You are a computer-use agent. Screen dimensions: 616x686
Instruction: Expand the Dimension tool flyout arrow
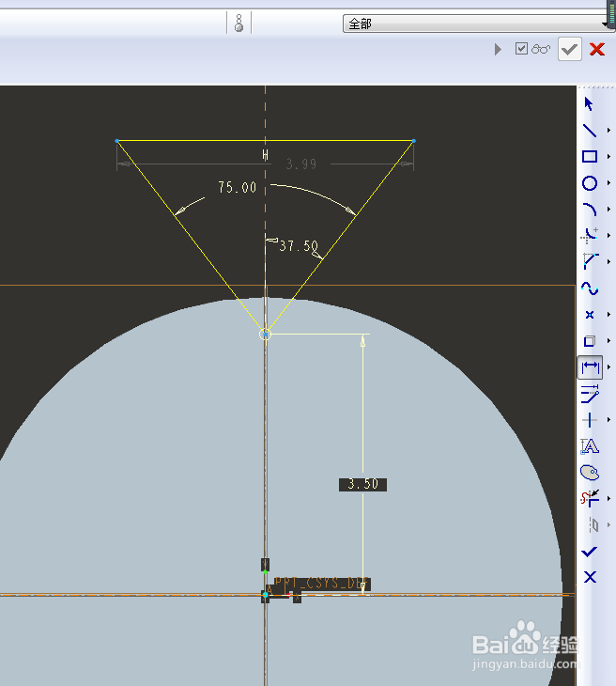point(608,367)
